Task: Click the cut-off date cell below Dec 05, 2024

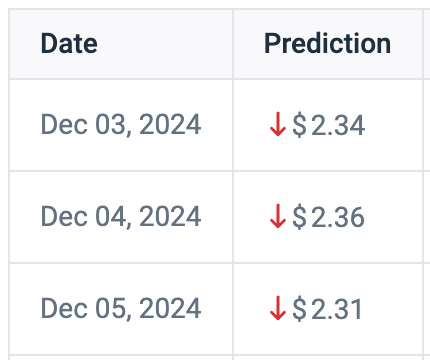Action: 121,358
